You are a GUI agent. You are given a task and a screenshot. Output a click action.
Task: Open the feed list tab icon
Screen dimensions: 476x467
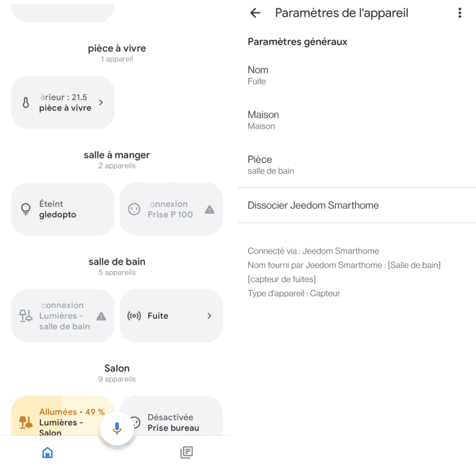(x=186, y=452)
